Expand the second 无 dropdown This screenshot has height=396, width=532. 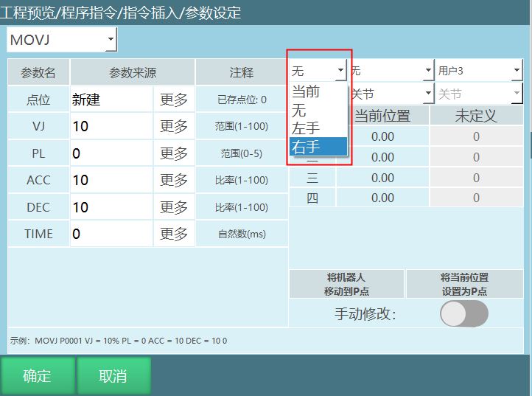coord(391,71)
